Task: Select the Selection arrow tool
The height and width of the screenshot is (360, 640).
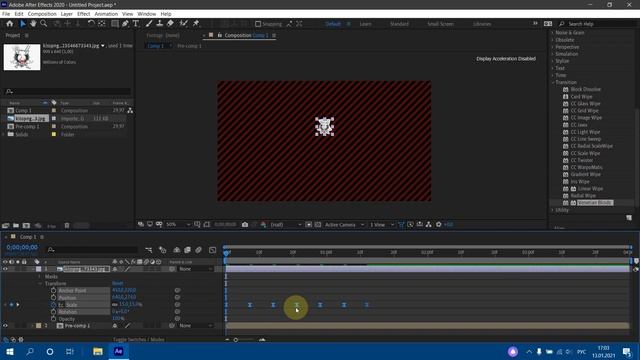Action: coord(22,24)
